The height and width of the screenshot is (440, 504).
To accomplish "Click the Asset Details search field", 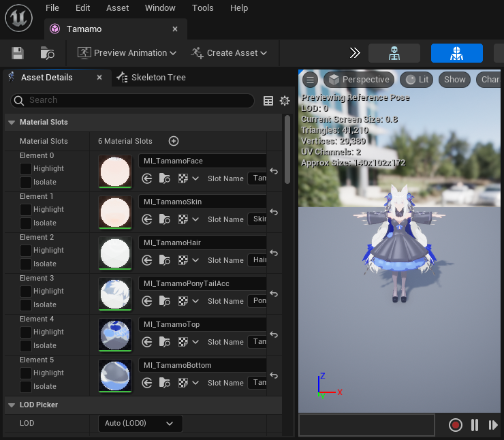I will 132,101.
